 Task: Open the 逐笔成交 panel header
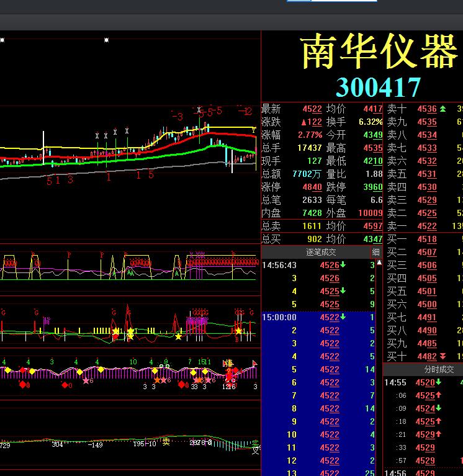point(321,252)
